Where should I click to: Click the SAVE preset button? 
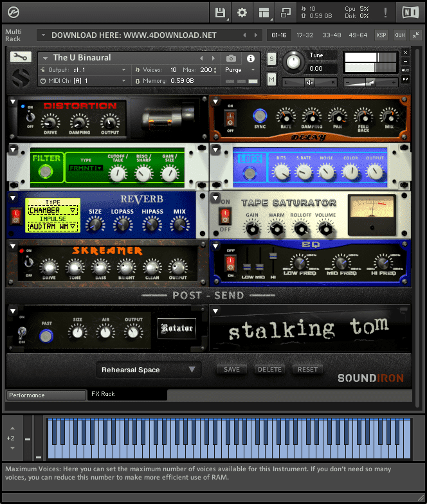tap(232, 369)
